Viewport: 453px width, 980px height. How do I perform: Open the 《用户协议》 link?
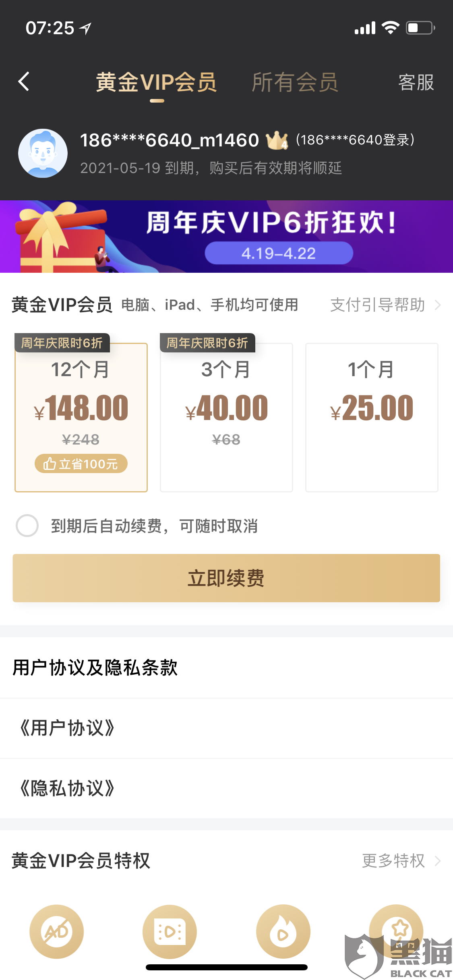click(x=68, y=728)
